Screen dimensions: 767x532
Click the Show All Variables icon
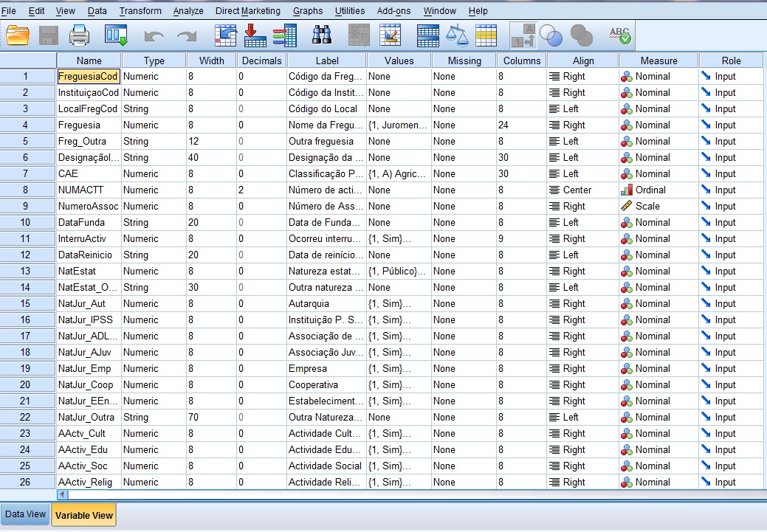[x=582, y=35]
